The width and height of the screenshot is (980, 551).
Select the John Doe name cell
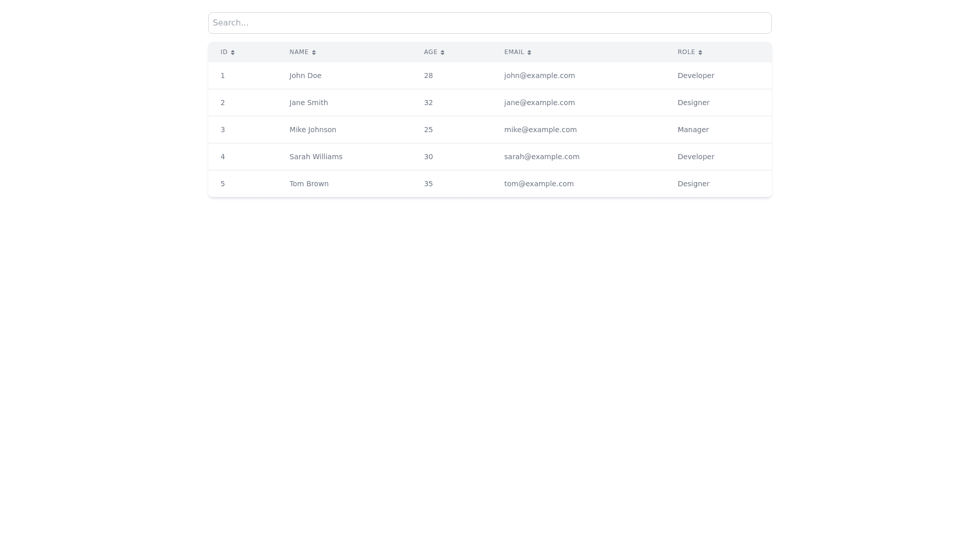point(305,76)
